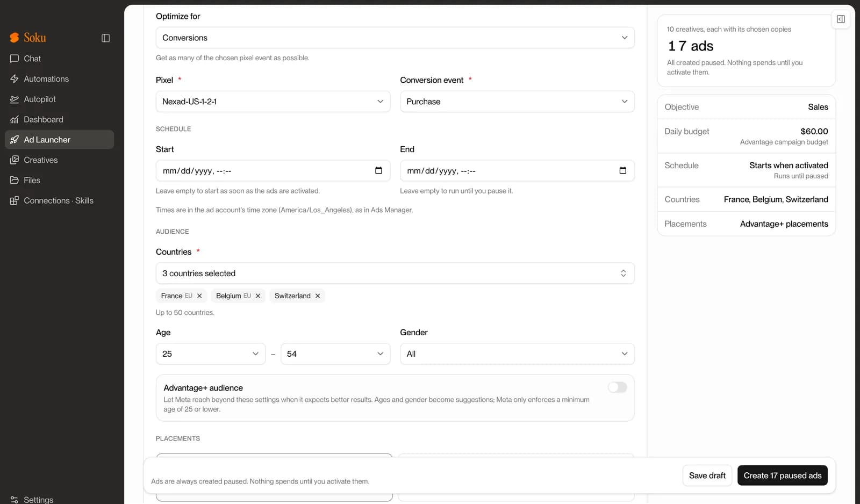Click the Ad Launcher rocket icon

[x=15, y=140]
